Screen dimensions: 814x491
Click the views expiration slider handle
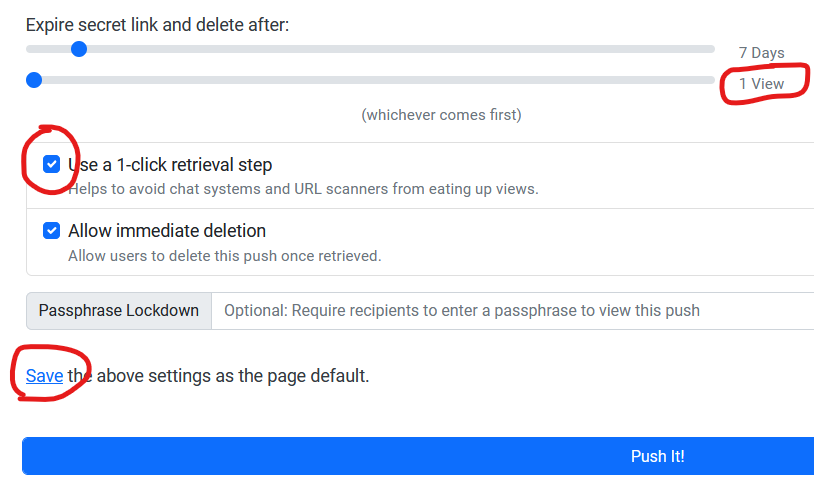point(34,80)
